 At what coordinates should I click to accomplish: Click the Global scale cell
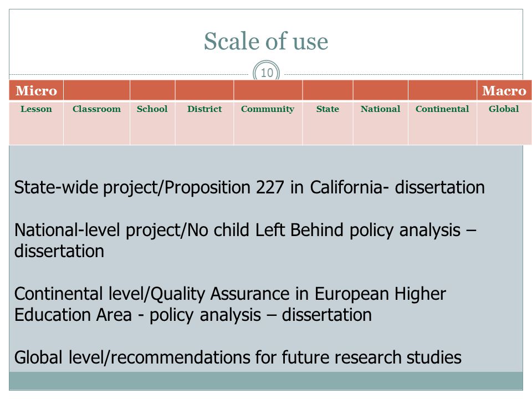(x=504, y=123)
